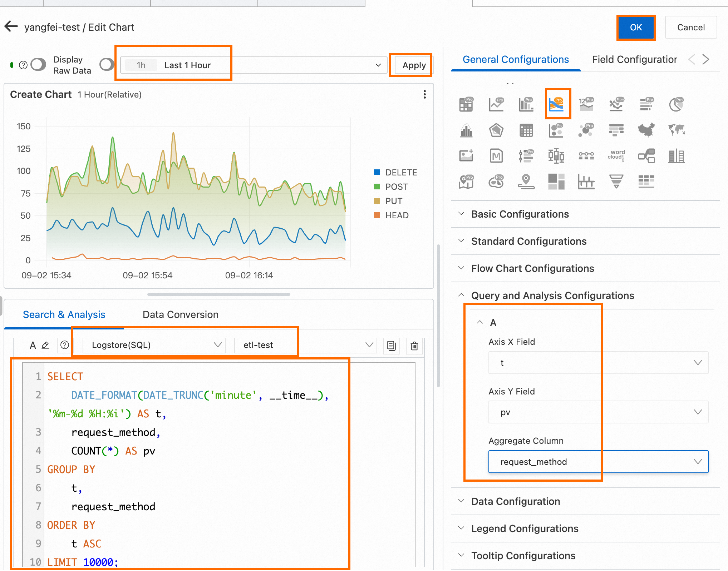Click the POST legend color swatch
Viewport: 728px width, 571px height.
pyautogui.click(x=377, y=187)
